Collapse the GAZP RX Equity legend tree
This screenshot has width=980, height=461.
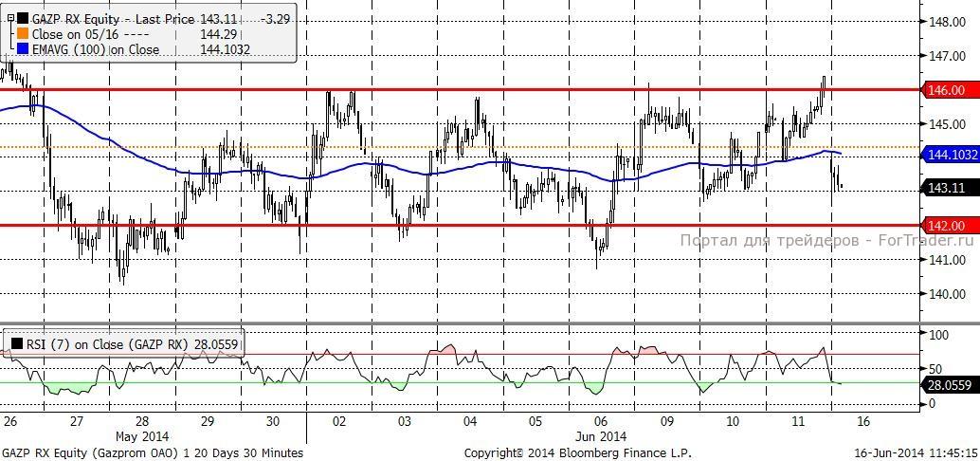click(x=10, y=19)
